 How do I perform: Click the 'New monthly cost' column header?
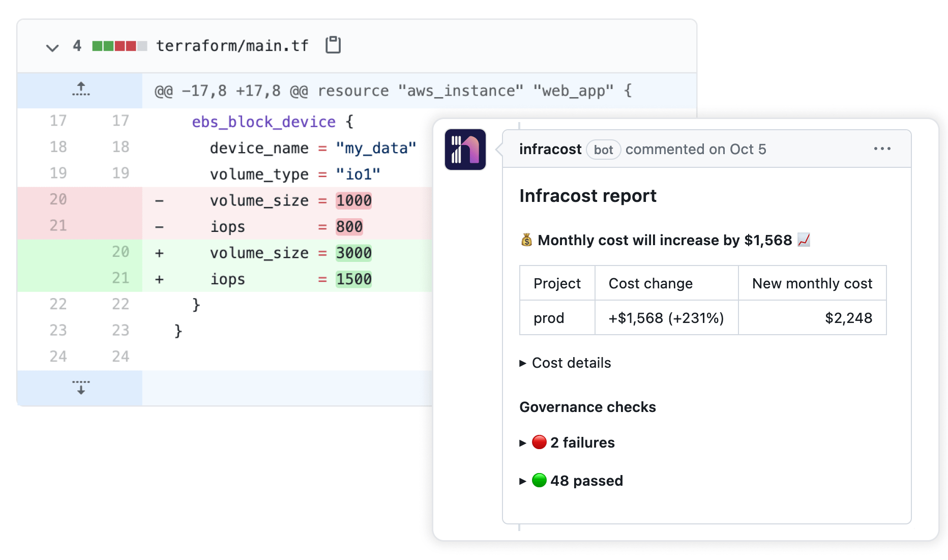[x=812, y=283]
